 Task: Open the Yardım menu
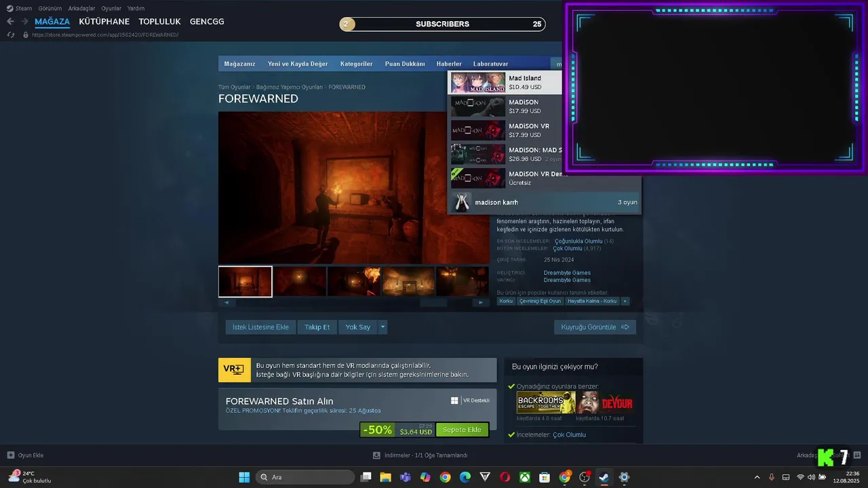click(x=136, y=8)
